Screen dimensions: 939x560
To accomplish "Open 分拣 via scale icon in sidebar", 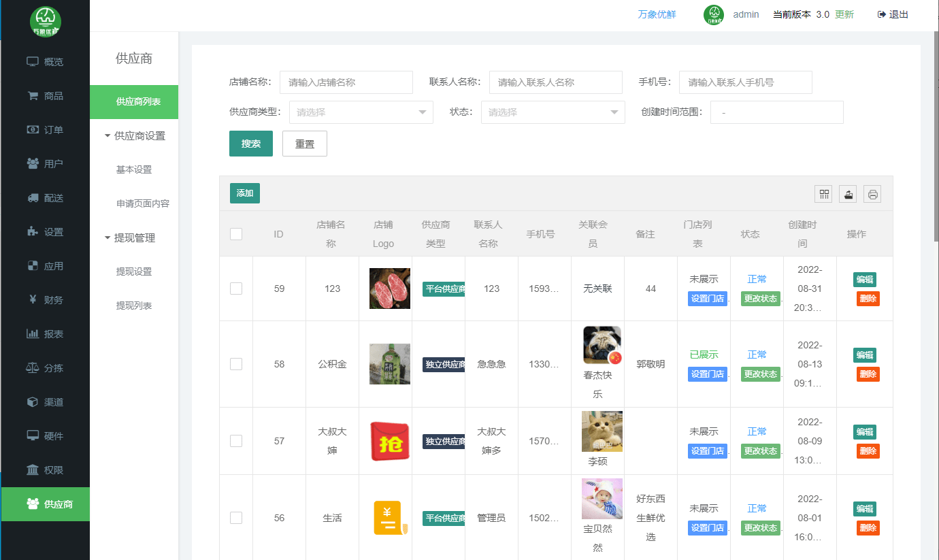I will (33, 368).
